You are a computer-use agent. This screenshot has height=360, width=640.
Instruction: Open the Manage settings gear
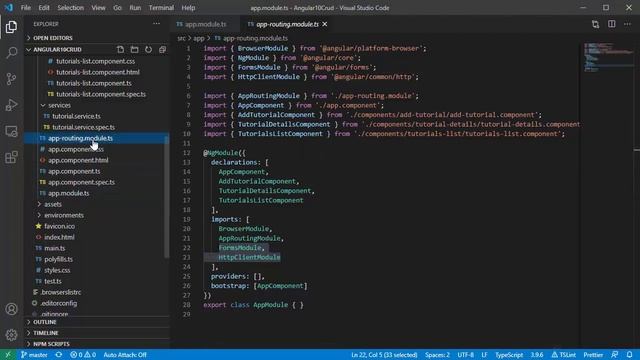[x=11, y=335]
